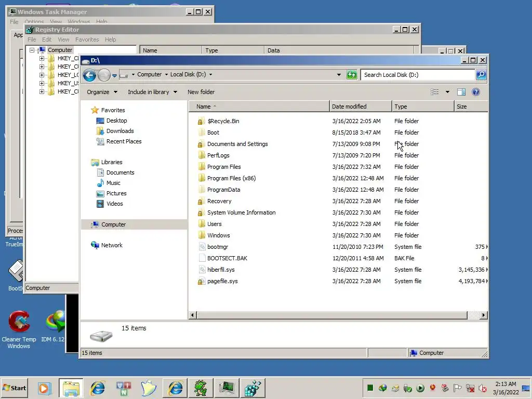This screenshot has width=532, height=399.
Task: Toggle the preview pane icon
Action: [x=461, y=92]
